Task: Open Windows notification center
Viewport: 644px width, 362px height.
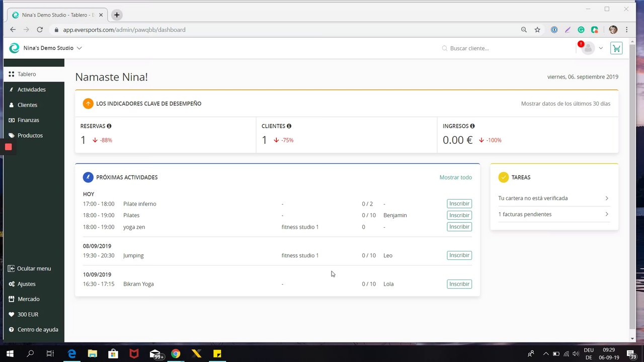Action: click(x=631, y=353)
